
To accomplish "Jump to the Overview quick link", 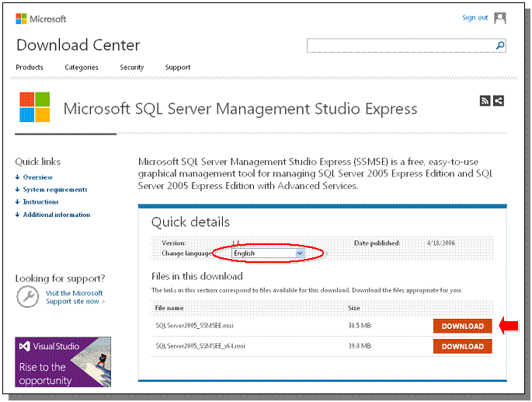I will [x=37, y=177].
